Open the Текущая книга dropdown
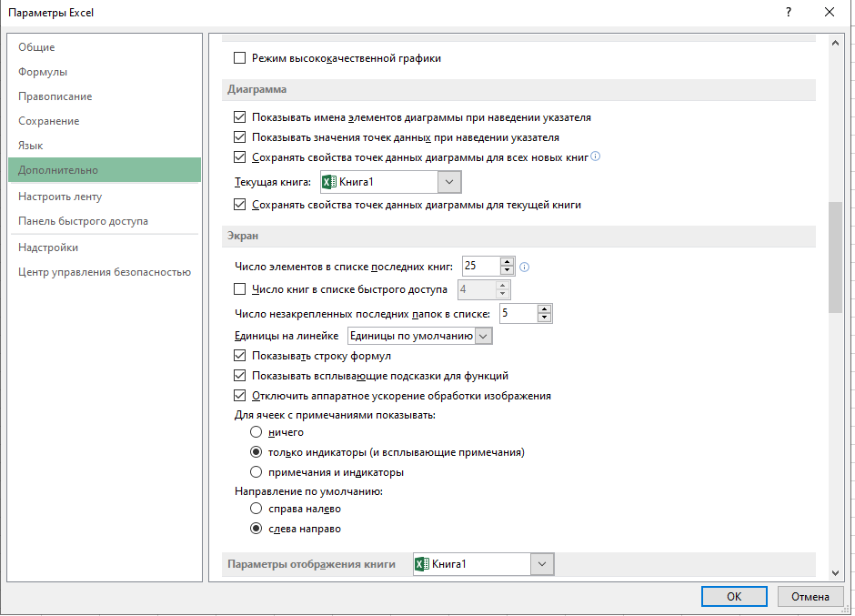This screenshot has width=855, height=616. 449,182
